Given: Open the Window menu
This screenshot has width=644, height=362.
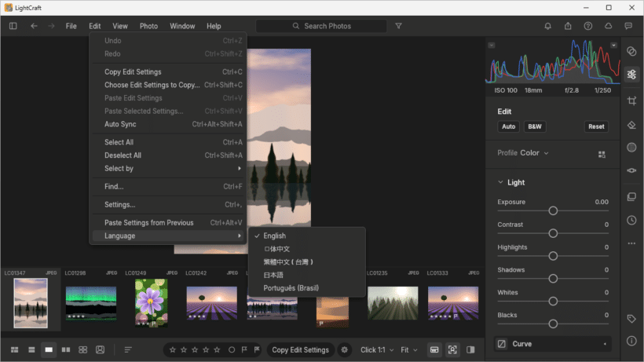Looking at the screenshot, I should click(182, 26).
